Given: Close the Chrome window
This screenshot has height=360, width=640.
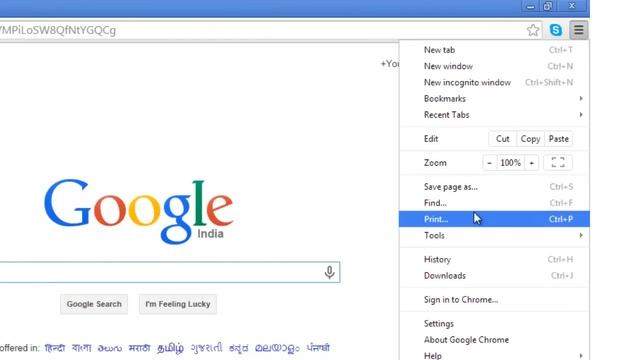Looking at the screenshot, I should click(572, 6).
